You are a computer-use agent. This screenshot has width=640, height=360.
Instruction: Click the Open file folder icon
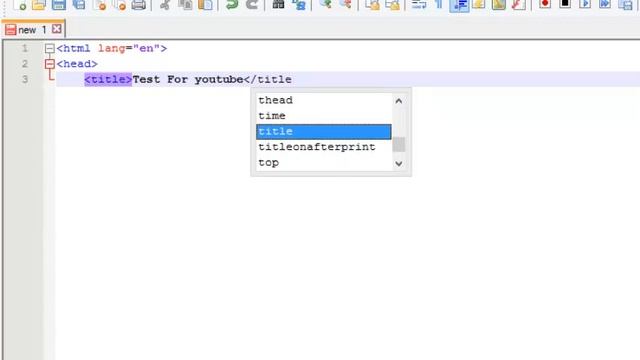pos(39,4)
